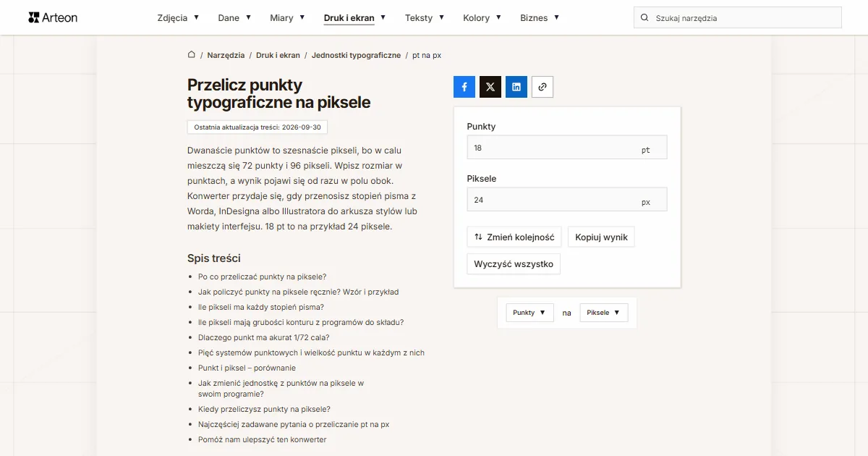Jump to 'Jak policzyć punkty na piksele ręcznie?'
Image resolution: width=868 pixels, height=456 pixels.
pos(298,292)
